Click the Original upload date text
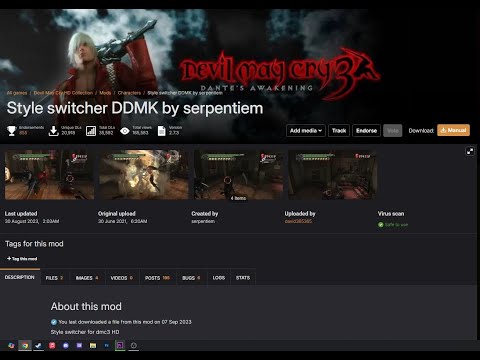 pyautogui.click(x=122, y=221)
